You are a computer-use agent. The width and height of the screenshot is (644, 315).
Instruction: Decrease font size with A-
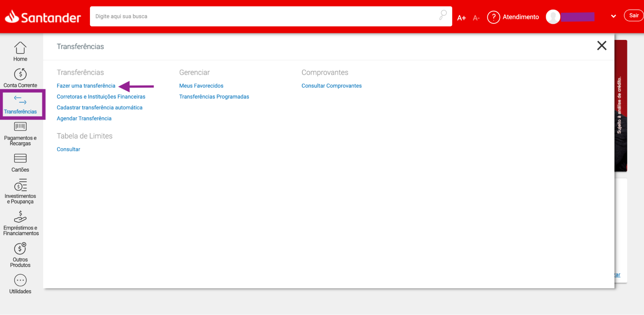click(x=476, y=18)
